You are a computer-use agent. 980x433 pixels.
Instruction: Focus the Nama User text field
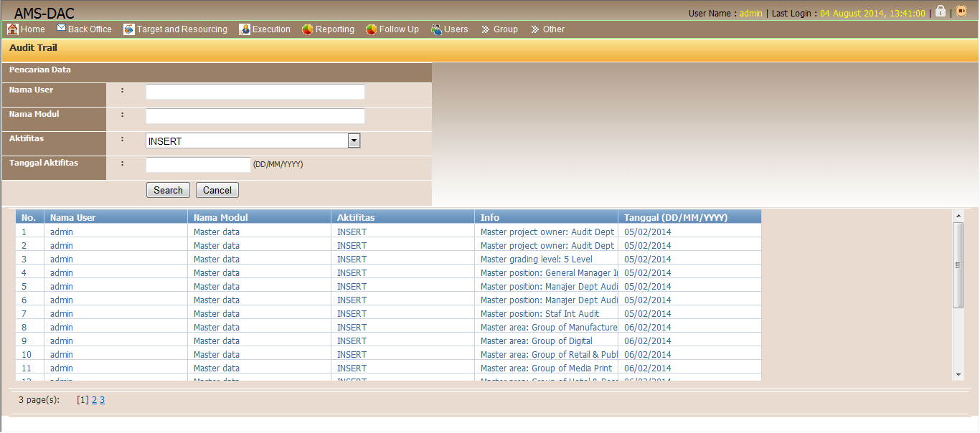255,92
